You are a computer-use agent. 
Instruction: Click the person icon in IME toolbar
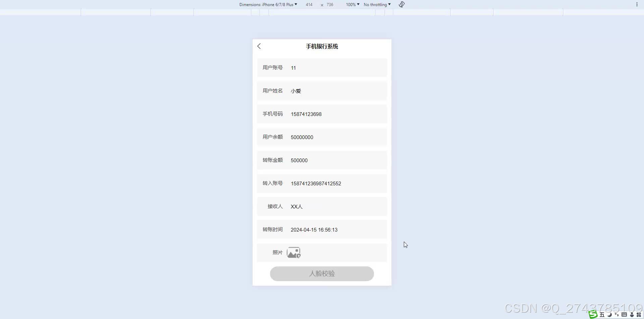tap(632, 315)
